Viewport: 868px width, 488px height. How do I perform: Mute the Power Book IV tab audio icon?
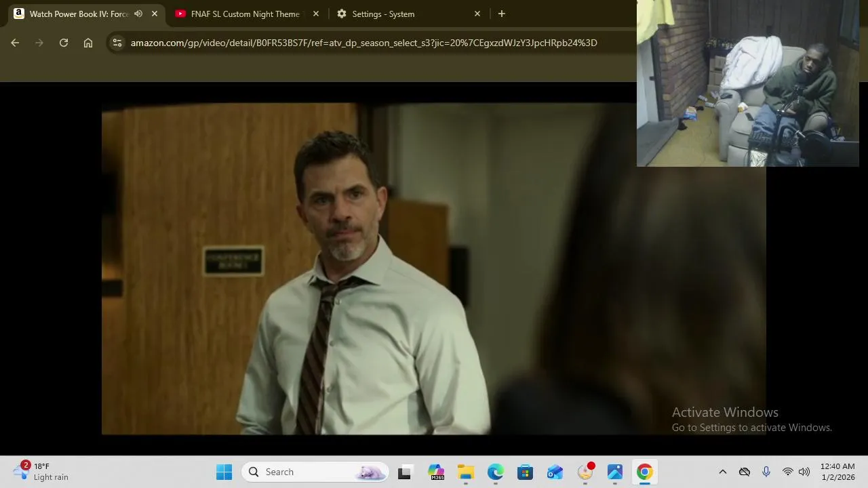coord(138,14)
